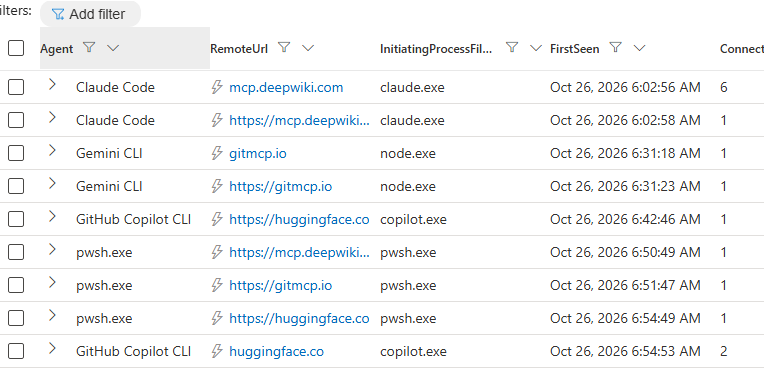Expand the GitHub Copilot CLI row at 6:54:53
Screen dimensions: 764x387
pos(53,349)
